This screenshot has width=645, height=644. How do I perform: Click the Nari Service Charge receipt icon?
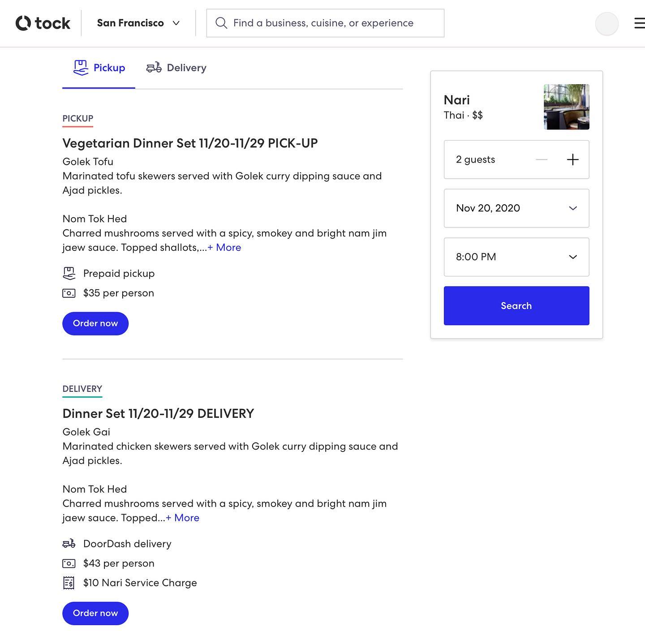(69, 583)
